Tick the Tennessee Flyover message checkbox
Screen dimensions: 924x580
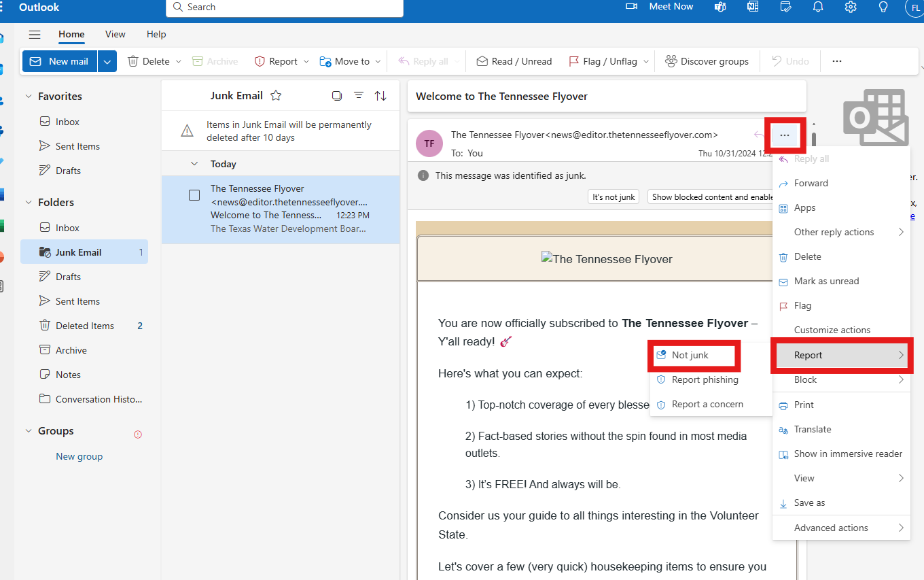pyautogui.click(x=194, y=195)
